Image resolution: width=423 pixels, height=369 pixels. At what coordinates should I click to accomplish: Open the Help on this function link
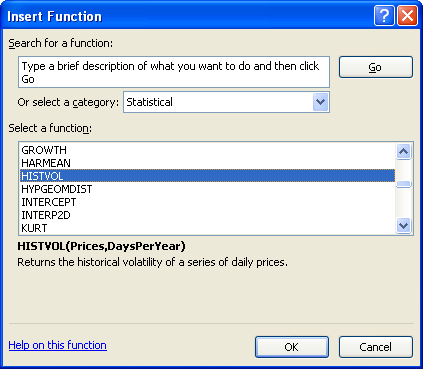(58, 345)
